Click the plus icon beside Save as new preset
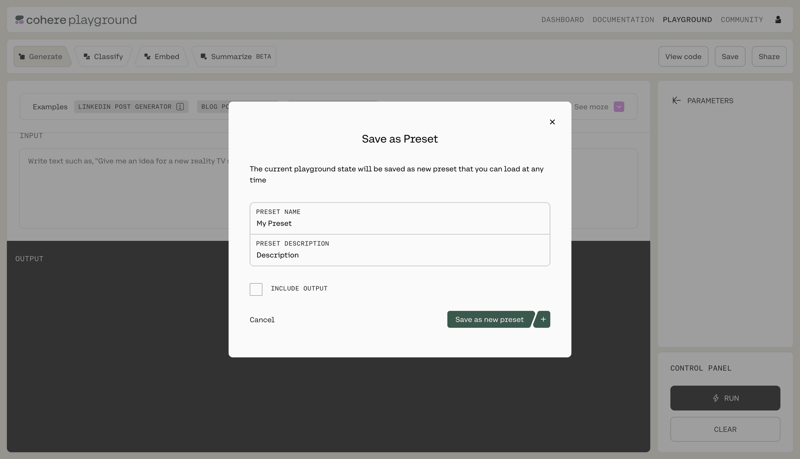 coord(543,319)
